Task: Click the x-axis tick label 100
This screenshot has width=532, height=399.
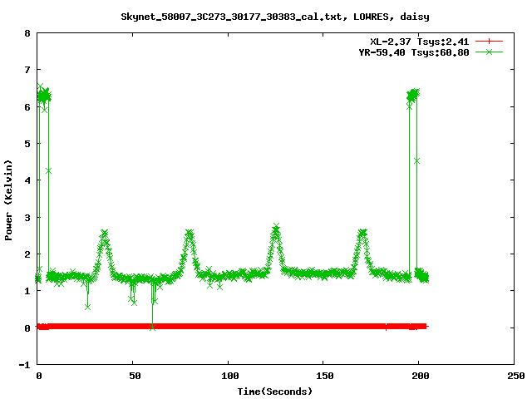Action: pos(230,376)
